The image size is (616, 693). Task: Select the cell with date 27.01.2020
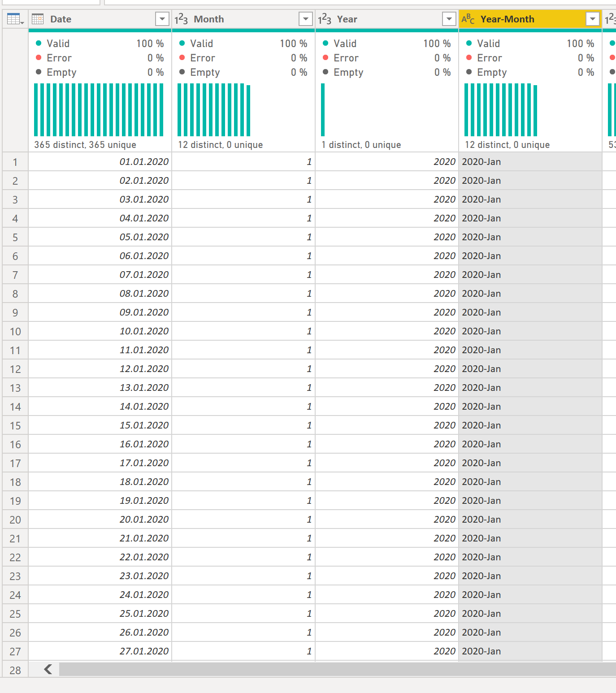pos(100,651)
